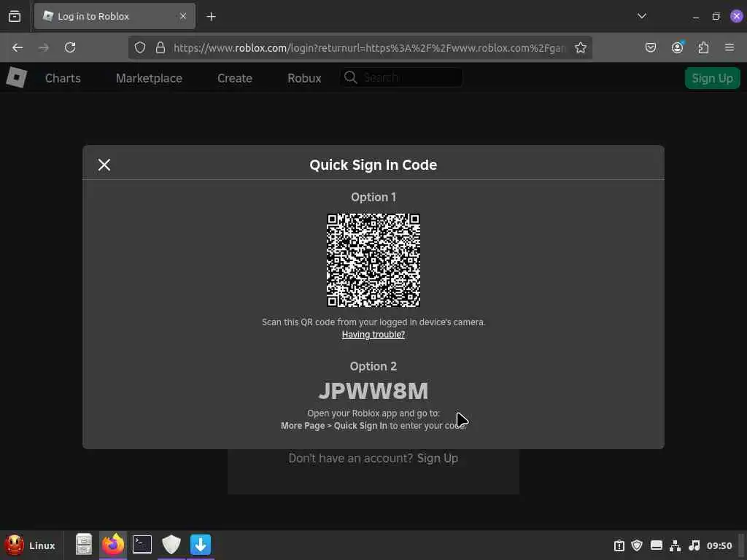This screenshot has width=747, height=560.
Task: Expand the list all tabs dropdown
Action: [642, 16]
